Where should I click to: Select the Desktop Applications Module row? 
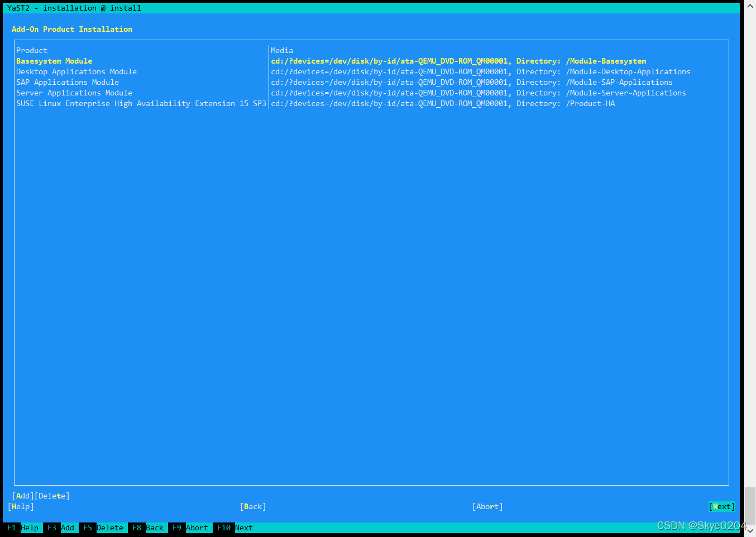[x=371, y=72]
